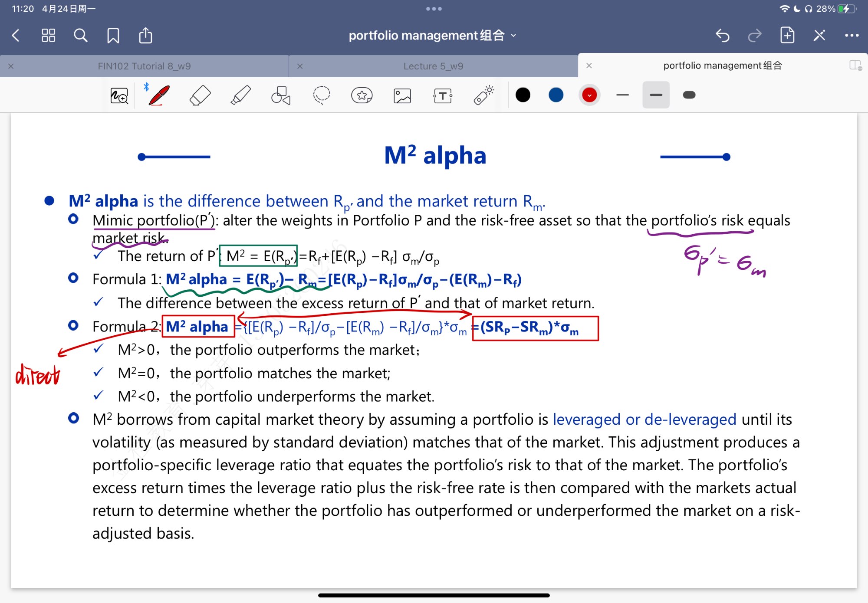Select the medium stroke width
Screen dimensions: 868x603
tap(656, 95)
